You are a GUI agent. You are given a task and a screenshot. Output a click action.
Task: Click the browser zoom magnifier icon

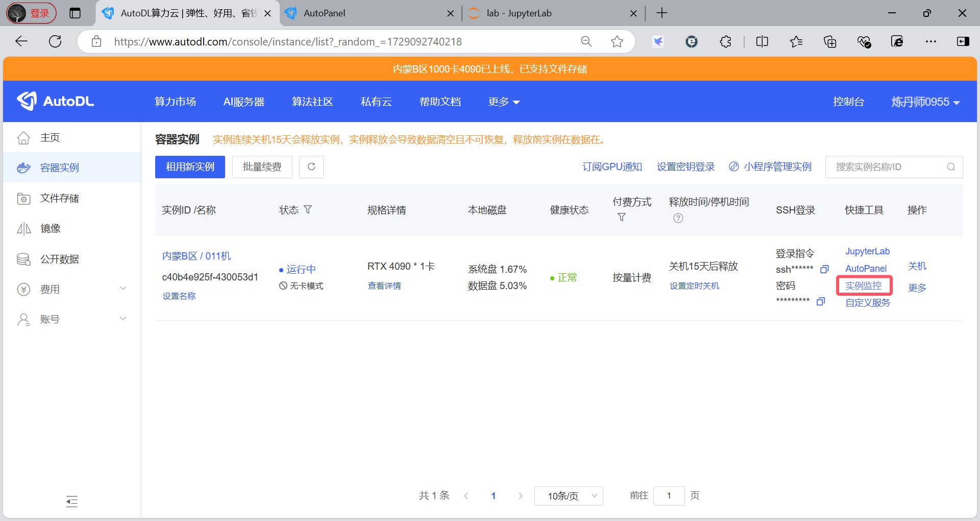pyautogui.click(x=586, y=41)
